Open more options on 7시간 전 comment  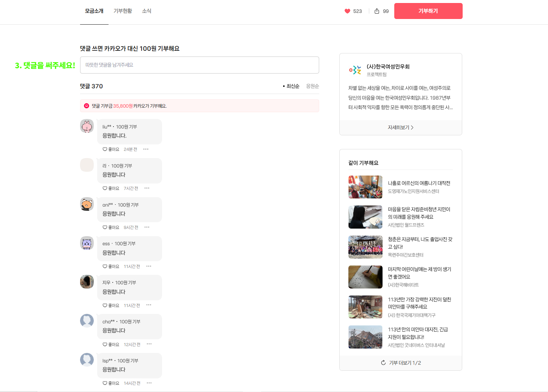coord(147,188)
